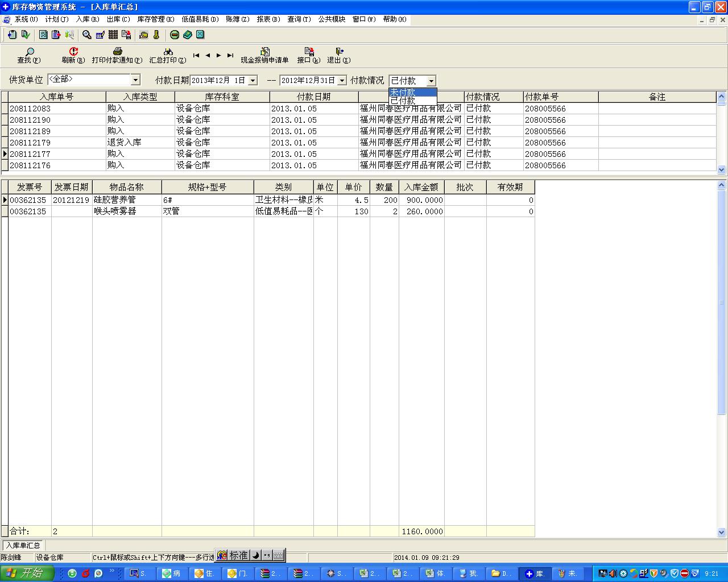
Task: Jump to the first record arrow
Action: point(196,56)
